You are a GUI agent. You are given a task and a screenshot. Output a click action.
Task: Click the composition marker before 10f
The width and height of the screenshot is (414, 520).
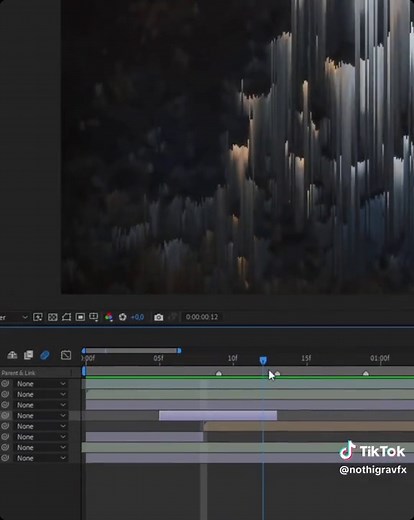click(219, 373)
